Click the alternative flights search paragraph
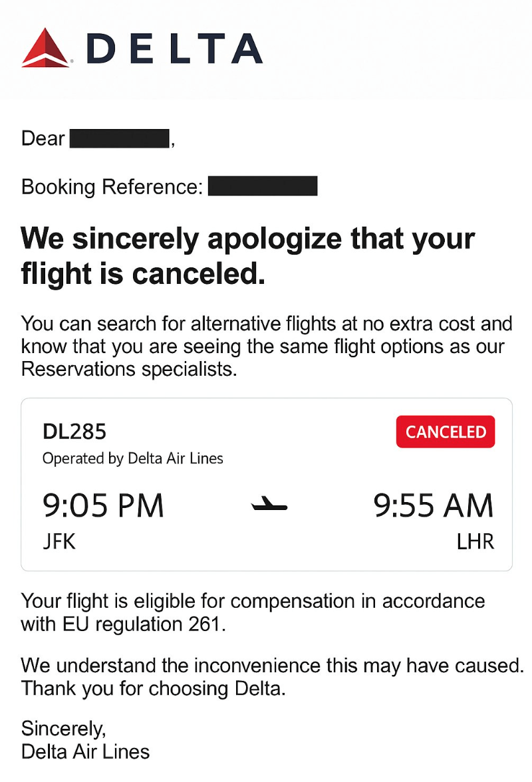This screenshot has width=532, height=782. [x=266, y=346]
